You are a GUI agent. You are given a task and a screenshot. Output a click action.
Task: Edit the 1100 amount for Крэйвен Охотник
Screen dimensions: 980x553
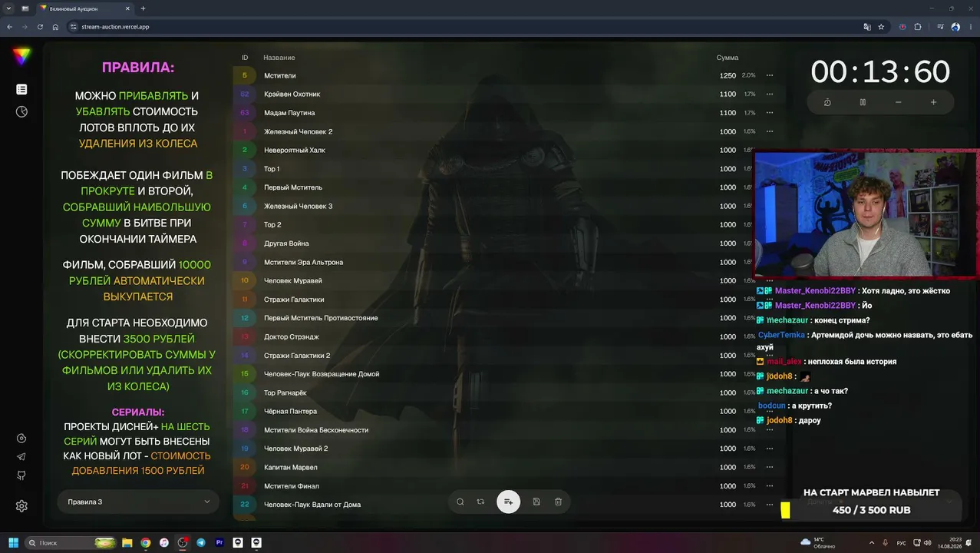[x=728, y=94]
